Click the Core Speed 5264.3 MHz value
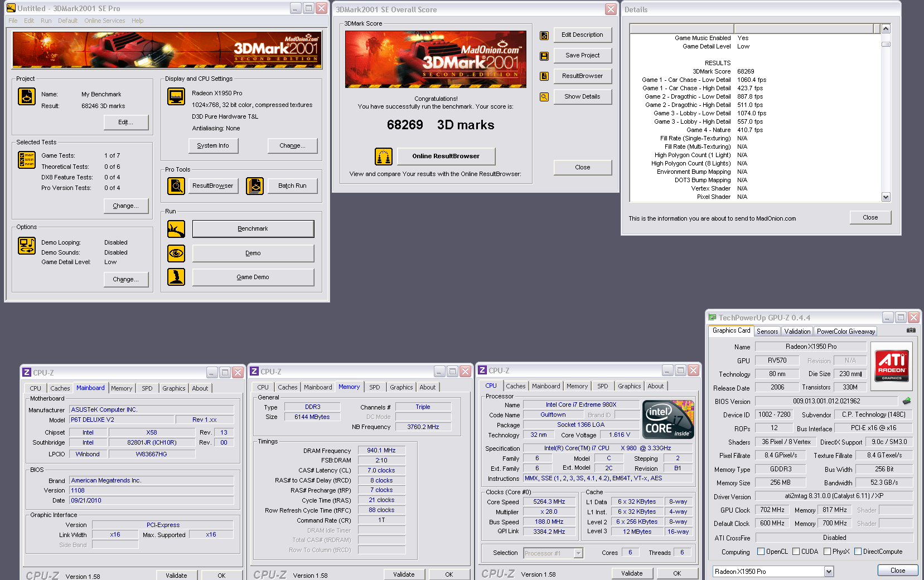The height and width of the screenshot is (580, 924). pyautogui.click(x=549, y=501)
